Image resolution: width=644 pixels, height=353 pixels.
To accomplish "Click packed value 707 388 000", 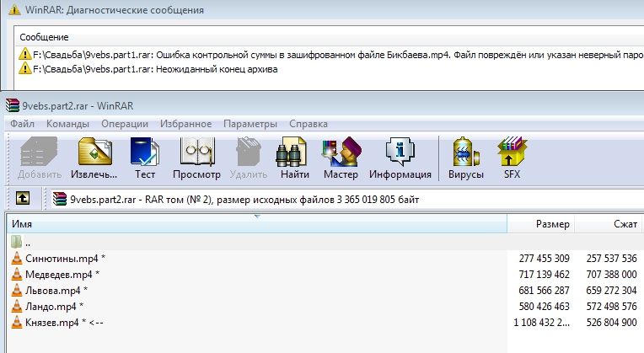I will tap(612, 274).
